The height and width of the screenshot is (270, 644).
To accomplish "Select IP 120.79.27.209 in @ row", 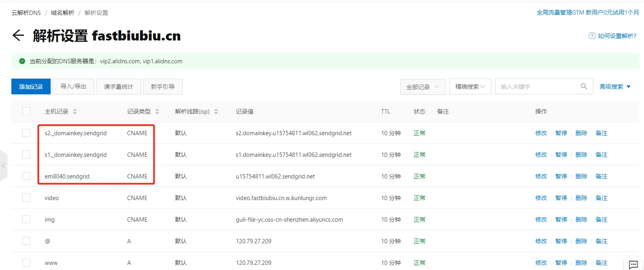I will [254, 241].
